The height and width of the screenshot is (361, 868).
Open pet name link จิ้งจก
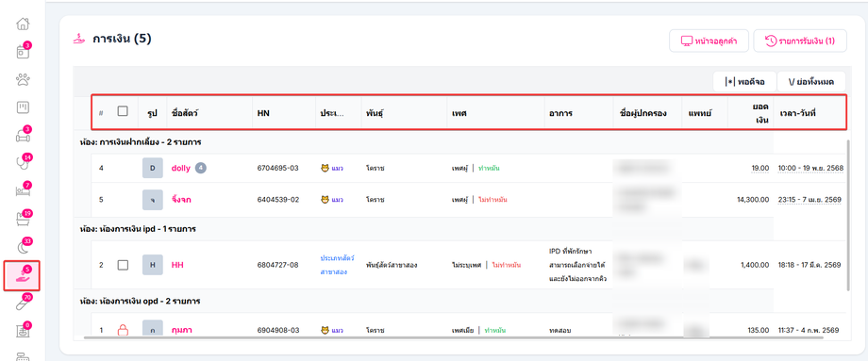click(x=181, y=200)
